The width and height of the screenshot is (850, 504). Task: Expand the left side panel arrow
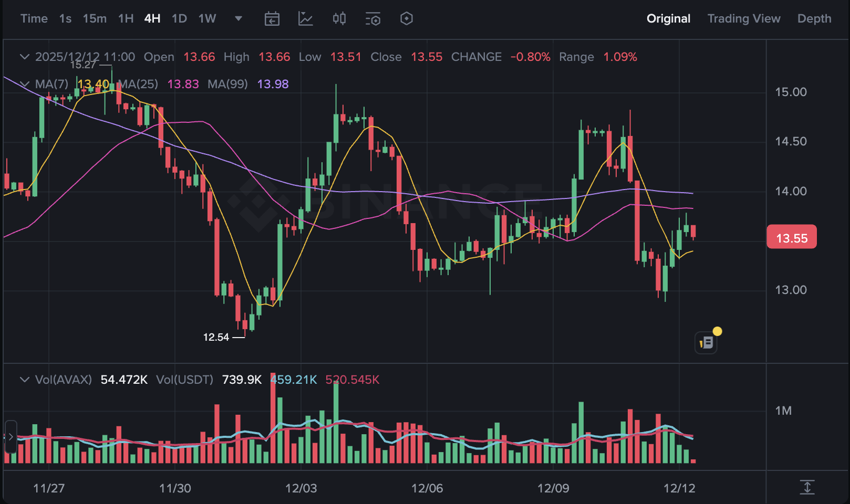tap(11, 437)
